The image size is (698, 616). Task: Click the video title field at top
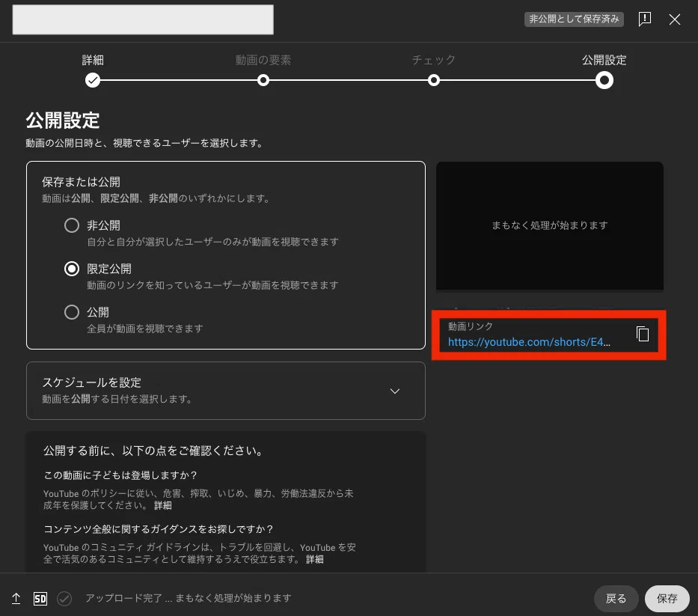[x=143, y=19]
